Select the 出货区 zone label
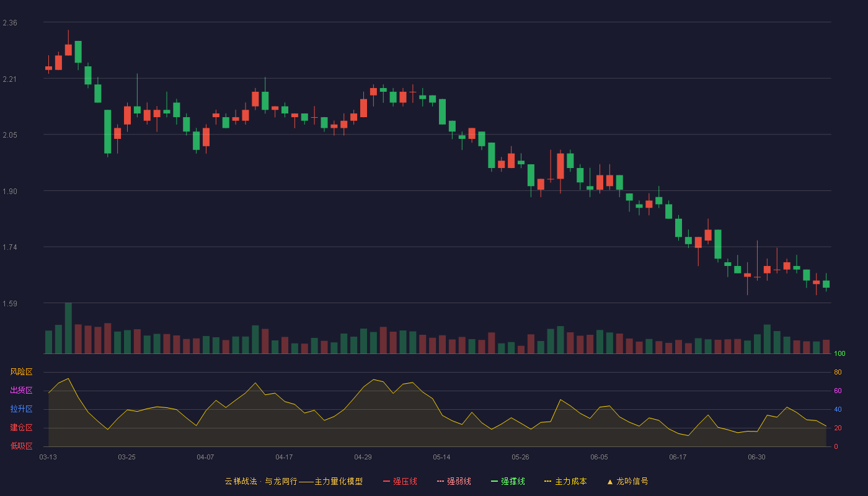Screen dimensions: 868x496 tap(21, 391)
